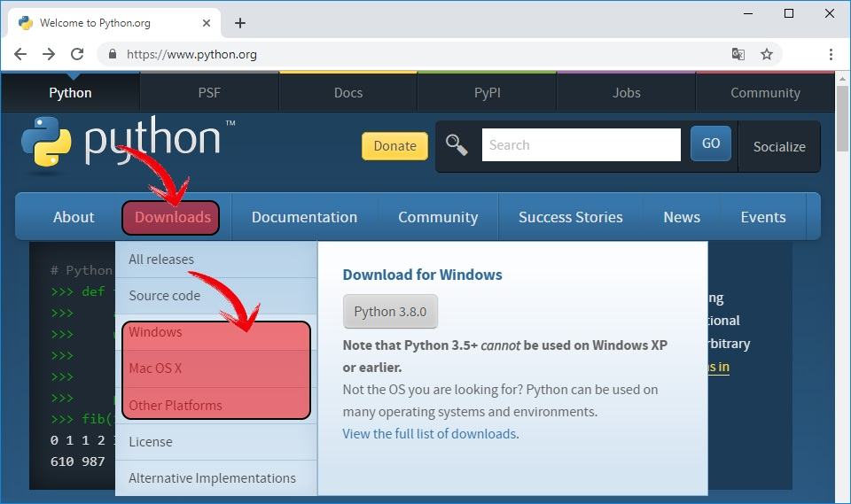Image resolution: width=851 pixels, height=504 pixels.
Task: Open the News navigation menu
Action: [682, 217]
